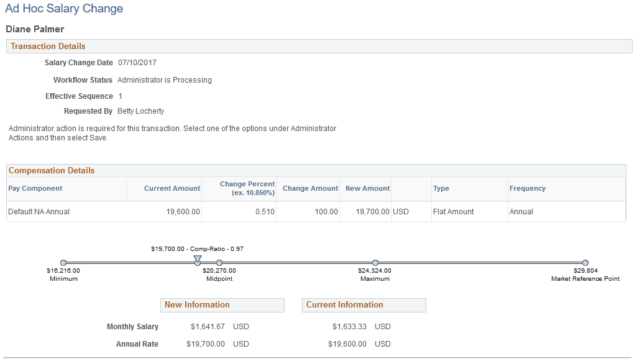Click the Transaction Details section header
637x364 pixels.
coord(47,46)
